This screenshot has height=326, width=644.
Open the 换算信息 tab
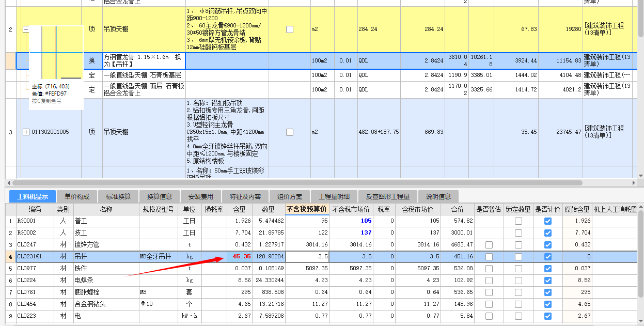[160, 197]
